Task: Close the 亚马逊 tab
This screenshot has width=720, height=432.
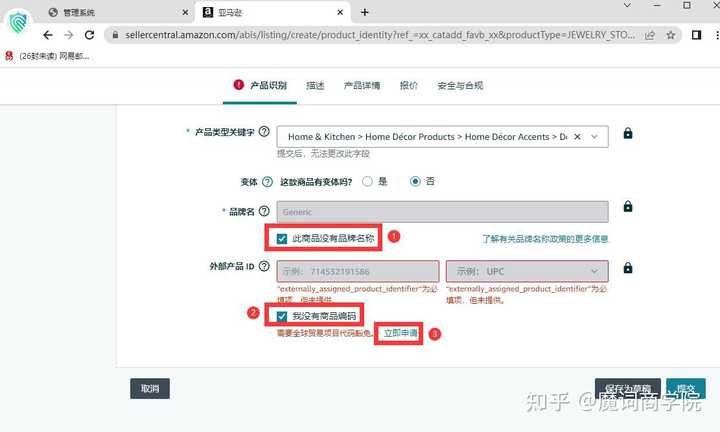Action: click(340, 12)
